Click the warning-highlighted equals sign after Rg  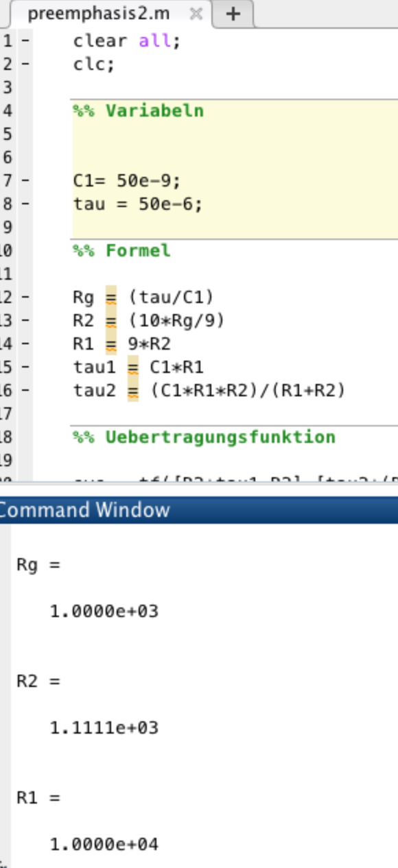(x=111, y=298)
